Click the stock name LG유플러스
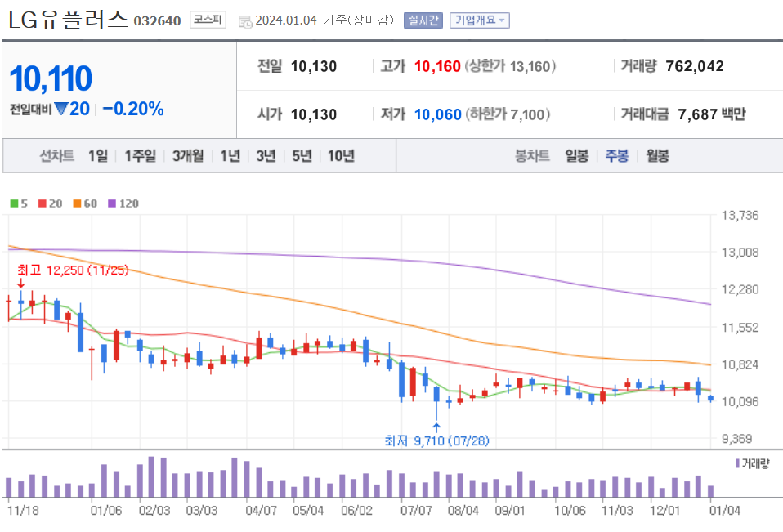Image resolution: width=783 pixels, height=532 pixels. click(x=68, y=20)
